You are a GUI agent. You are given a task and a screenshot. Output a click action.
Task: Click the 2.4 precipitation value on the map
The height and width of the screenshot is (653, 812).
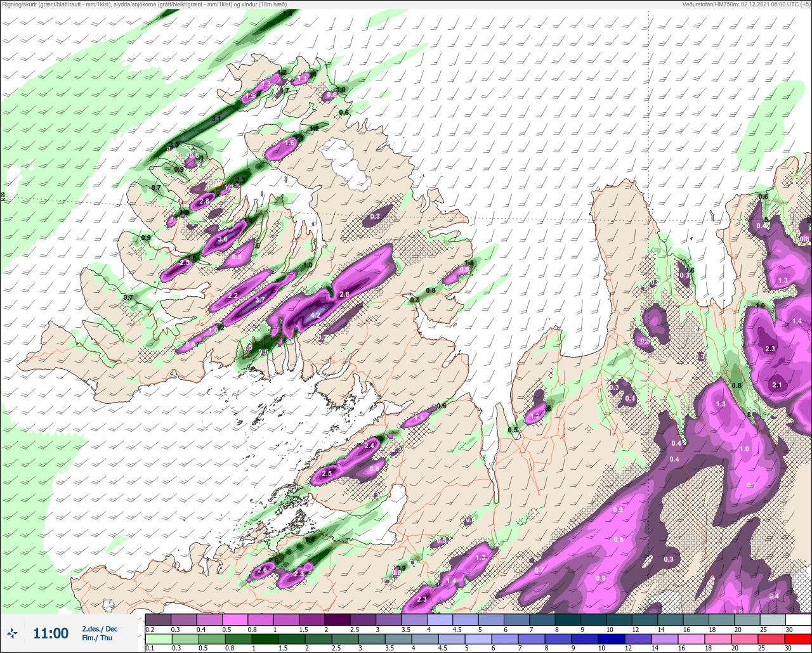pyautogui.click(x=370, y=446)
